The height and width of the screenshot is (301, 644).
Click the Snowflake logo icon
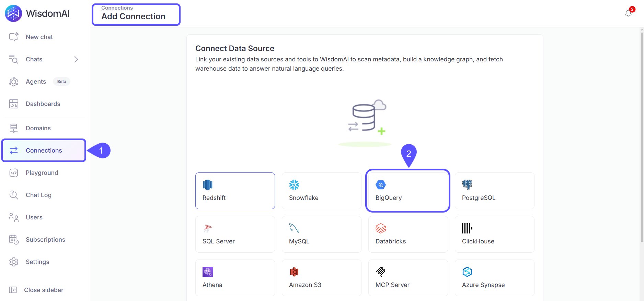(x=294, y=185)
